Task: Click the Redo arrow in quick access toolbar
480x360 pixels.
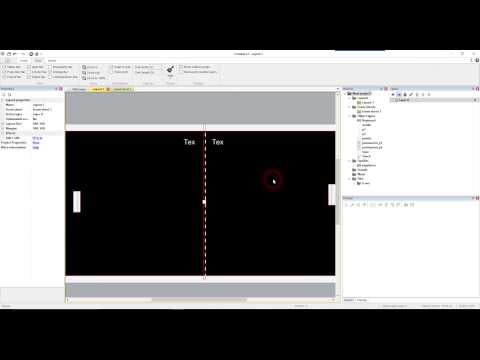Action: 23,54
